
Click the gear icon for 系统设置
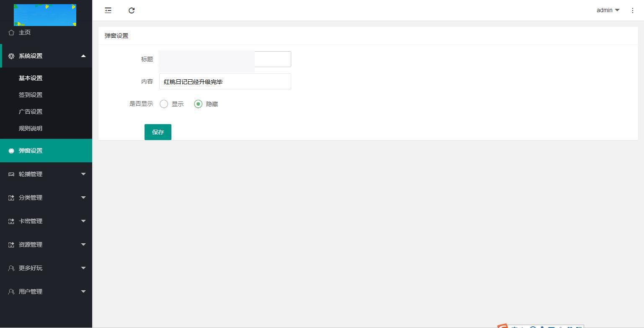(10, 56)
